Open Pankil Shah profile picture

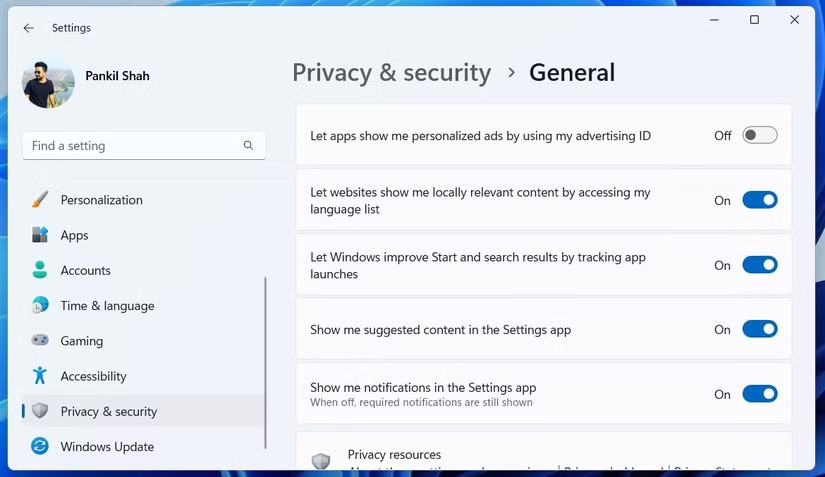[48, 84]
